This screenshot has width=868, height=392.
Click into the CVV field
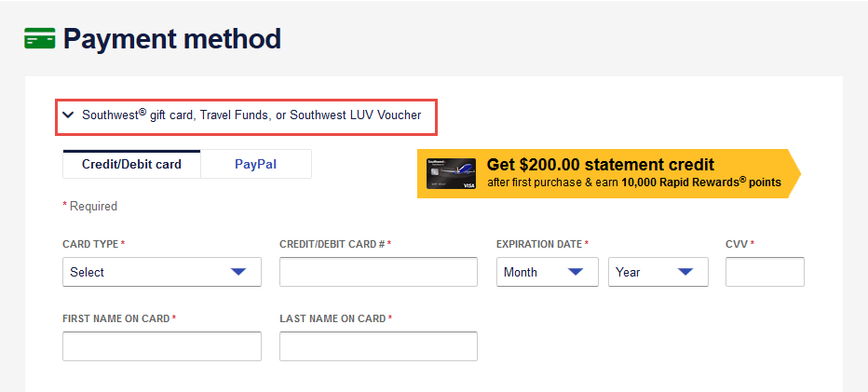pyautogui.click(x=765, y=272)
